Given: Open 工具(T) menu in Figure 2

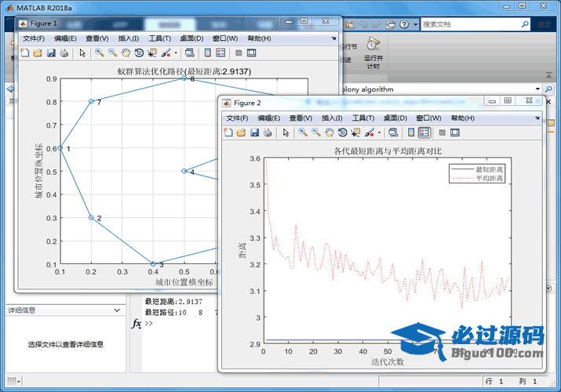Looking at the screenshot, I should coord(363,118).
